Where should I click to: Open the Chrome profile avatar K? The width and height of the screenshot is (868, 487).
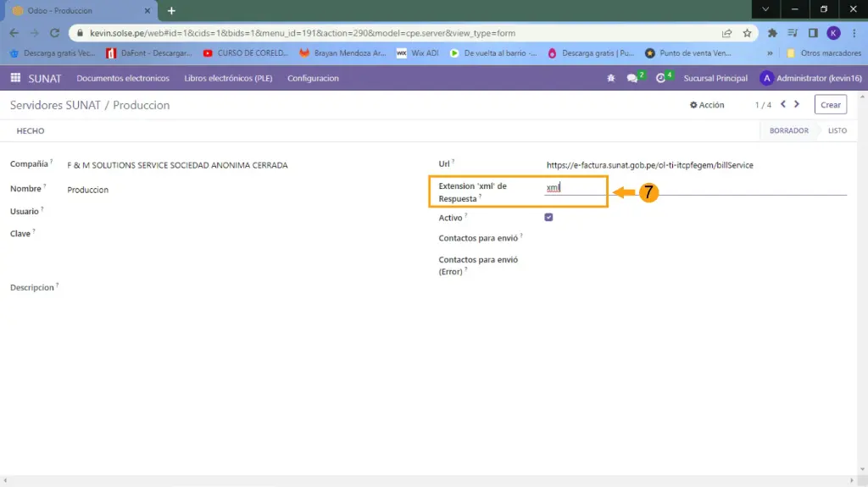point(833,33)
